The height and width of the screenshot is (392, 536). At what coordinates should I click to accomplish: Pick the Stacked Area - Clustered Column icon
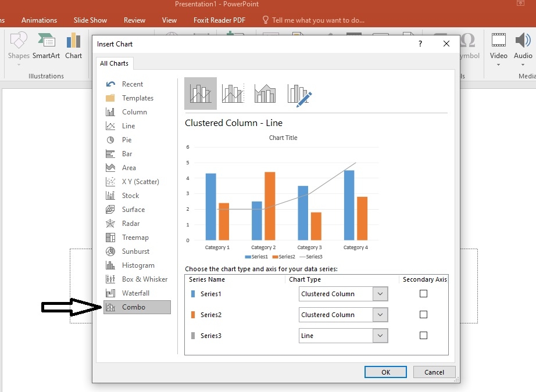pos(265,93)
